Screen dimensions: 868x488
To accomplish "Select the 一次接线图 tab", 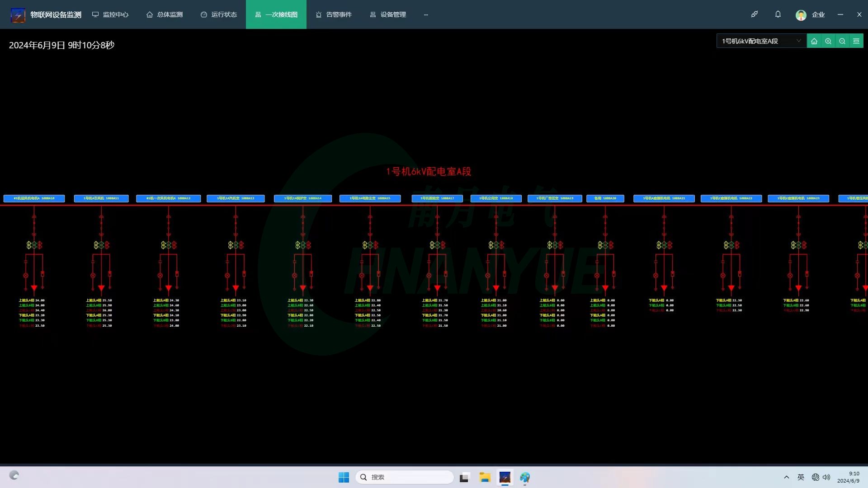I will point(276,14).
